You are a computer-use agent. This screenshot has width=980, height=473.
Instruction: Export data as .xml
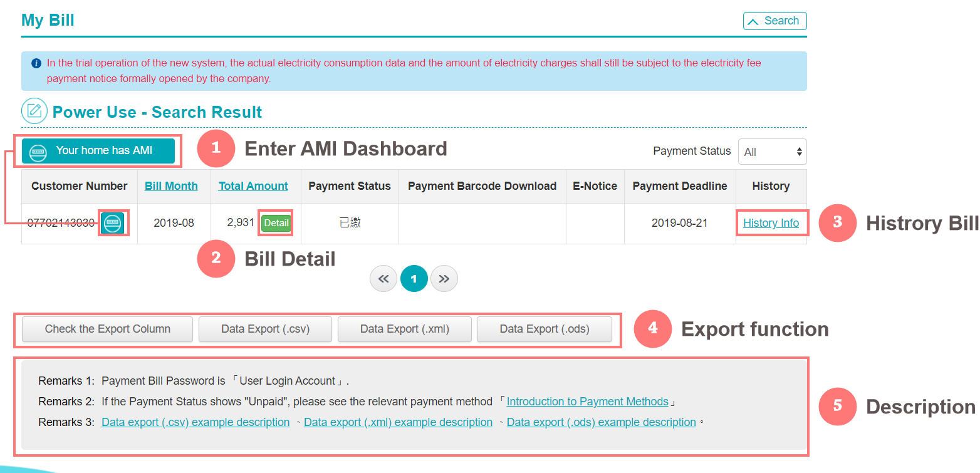(404, 329)
